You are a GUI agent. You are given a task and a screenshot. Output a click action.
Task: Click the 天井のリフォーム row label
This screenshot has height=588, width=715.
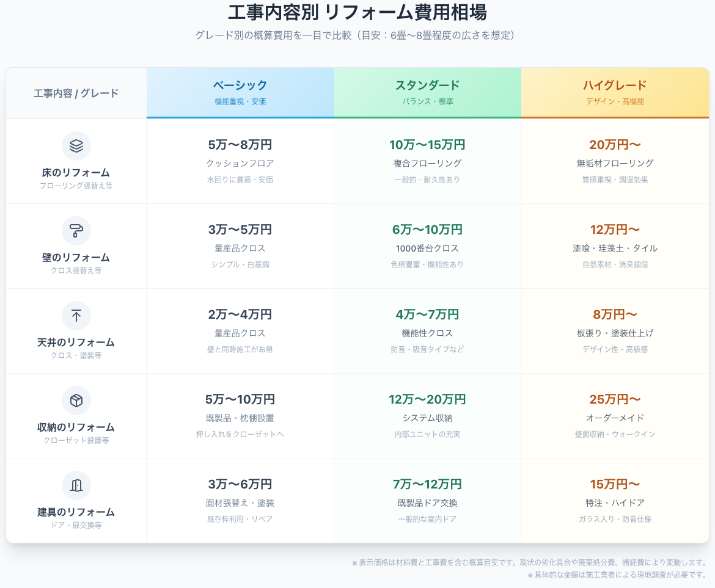tap(76, 343)
